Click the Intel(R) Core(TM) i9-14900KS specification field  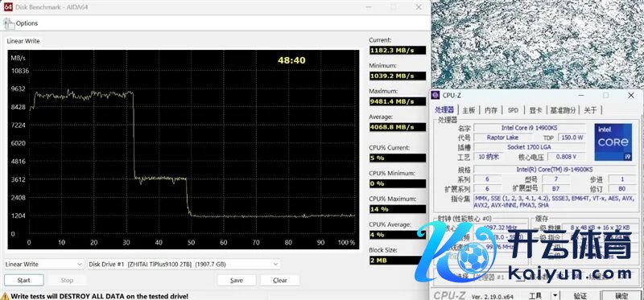pos(554,170)
